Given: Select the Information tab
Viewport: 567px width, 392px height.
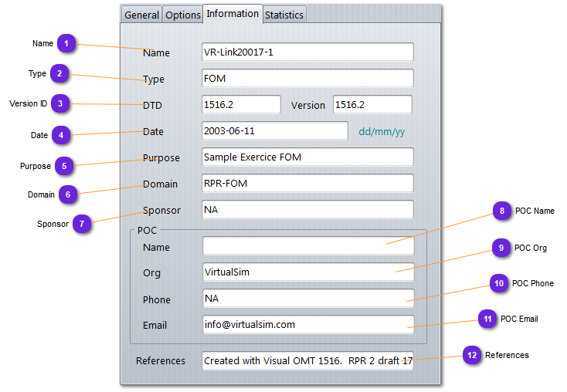Looking at the screenshot, I should coord(233,14).
